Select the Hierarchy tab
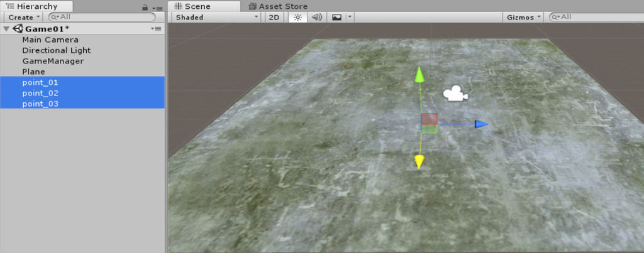Viewport: 644px width, 253px height. tap(37, 6)
